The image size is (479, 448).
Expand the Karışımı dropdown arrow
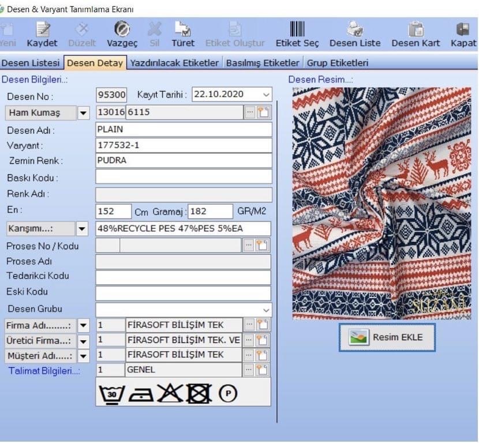84,229
